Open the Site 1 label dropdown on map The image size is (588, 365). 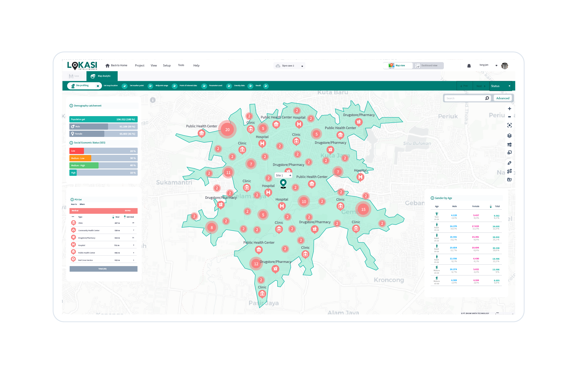pyautogui.click(x=290, y=175)
